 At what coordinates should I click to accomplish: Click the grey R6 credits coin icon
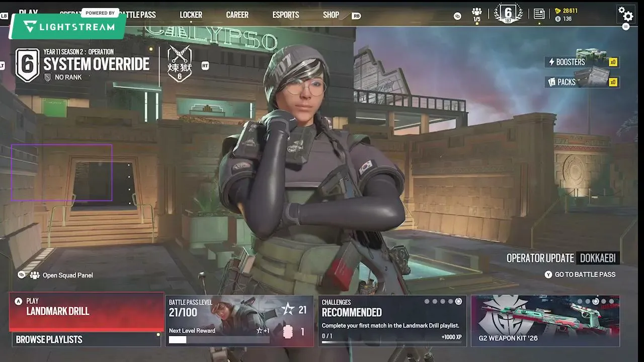[557, 19]
